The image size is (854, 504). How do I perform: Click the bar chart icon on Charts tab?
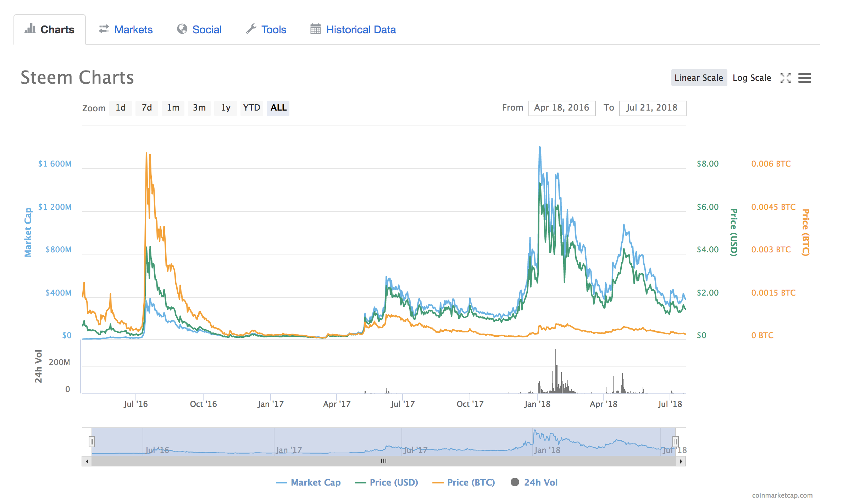click(x=30, y=29)
